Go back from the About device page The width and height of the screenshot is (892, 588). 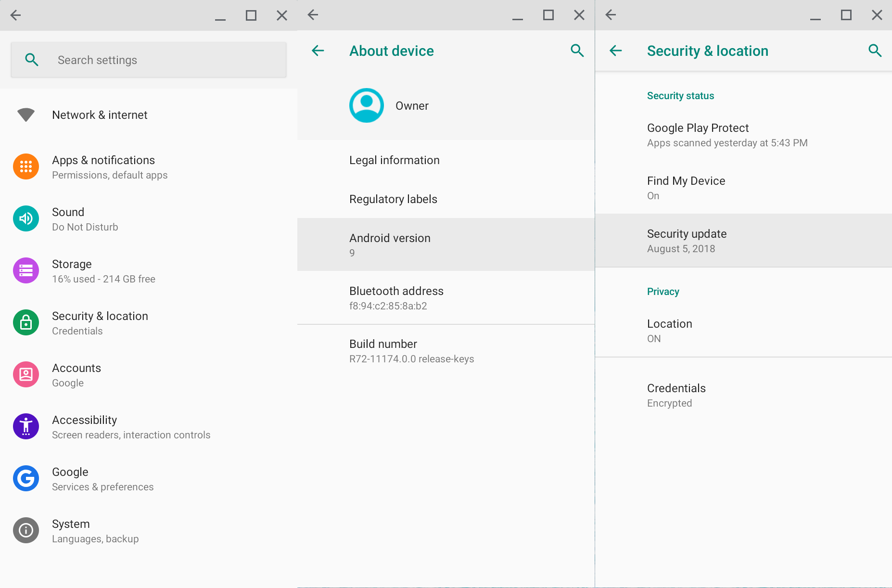click(x=318, y=51)
